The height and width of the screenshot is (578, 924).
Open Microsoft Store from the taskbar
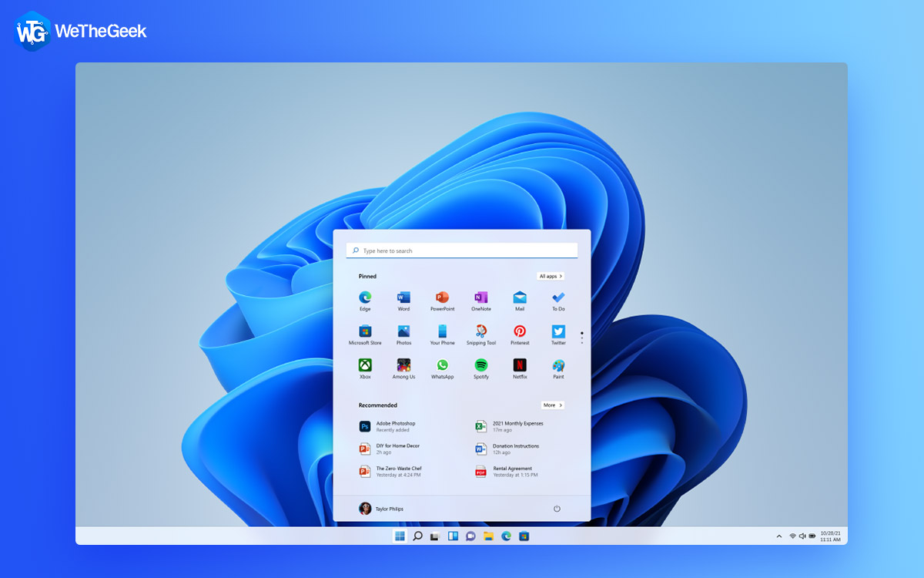524,536
